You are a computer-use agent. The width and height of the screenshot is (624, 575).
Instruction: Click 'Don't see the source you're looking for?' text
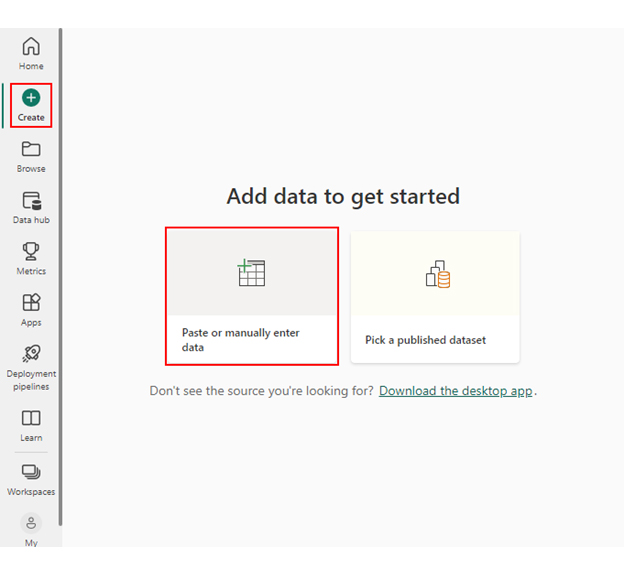[261, 391]
